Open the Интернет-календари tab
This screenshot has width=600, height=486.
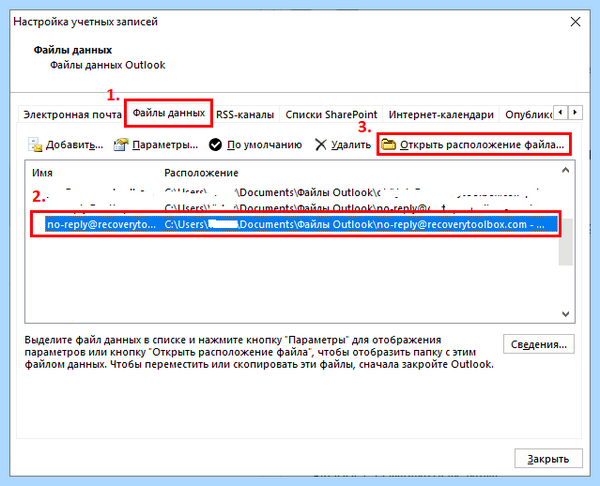tap(441, 114)
